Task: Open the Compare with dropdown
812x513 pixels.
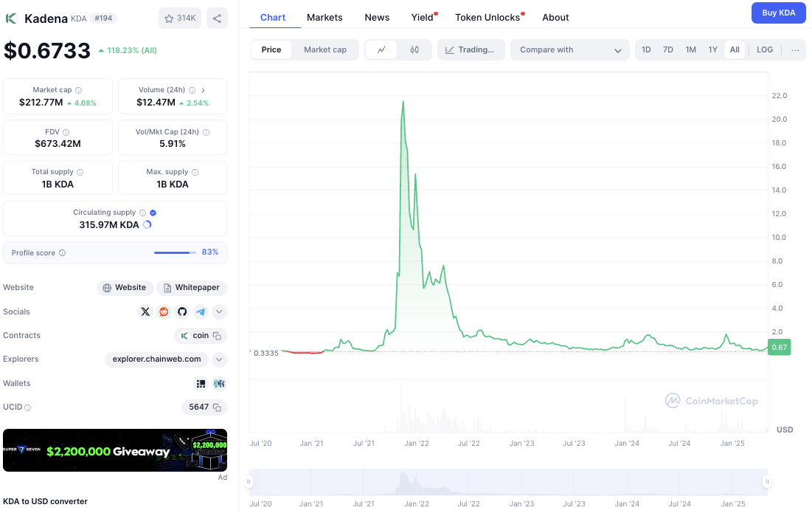Action: (569, 49)
